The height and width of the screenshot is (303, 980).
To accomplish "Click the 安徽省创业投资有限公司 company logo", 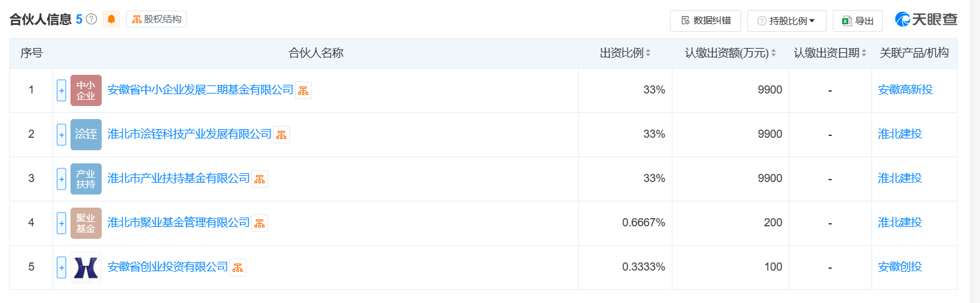I will pyautogui.click(x=86, y=267).
